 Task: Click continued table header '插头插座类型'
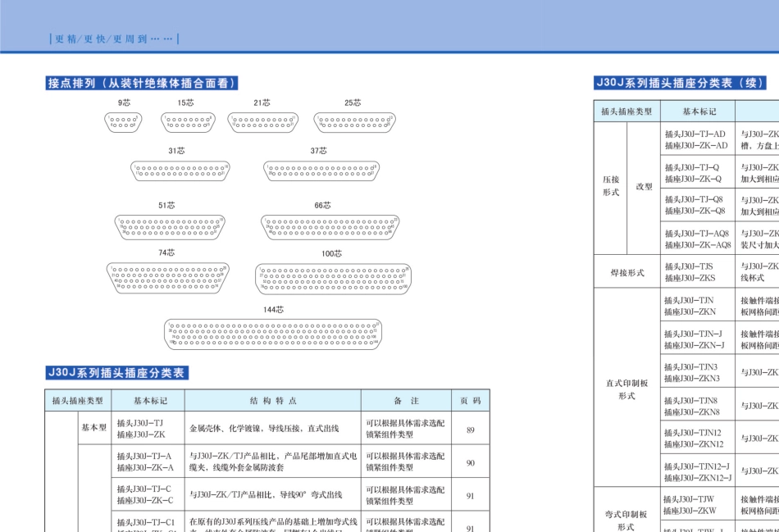(626, 111)
